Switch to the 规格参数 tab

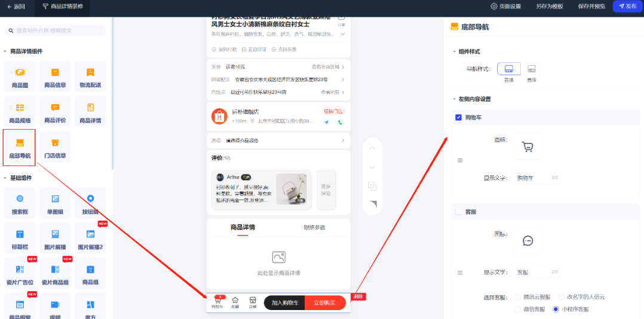[x=315, y=228]
